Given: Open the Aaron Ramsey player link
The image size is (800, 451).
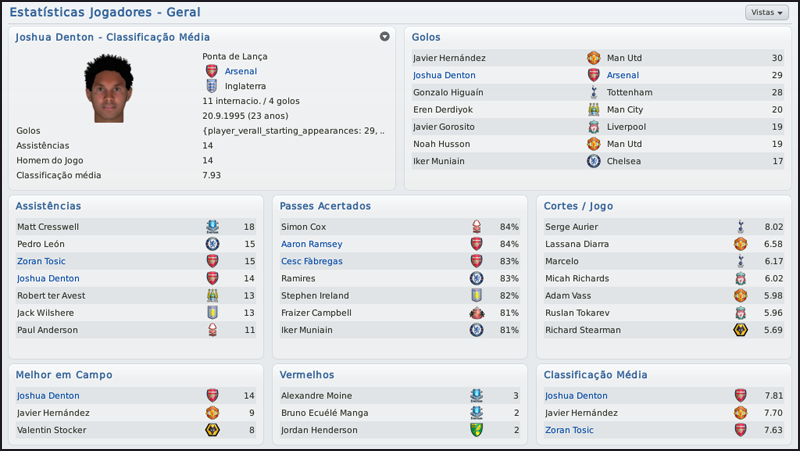Looking at the screenshot, I should (311, 244).
